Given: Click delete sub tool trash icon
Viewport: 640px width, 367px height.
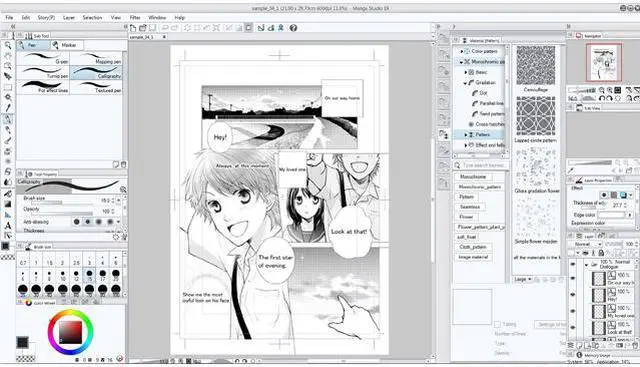Looking at the screenshot, I should 123,165.
